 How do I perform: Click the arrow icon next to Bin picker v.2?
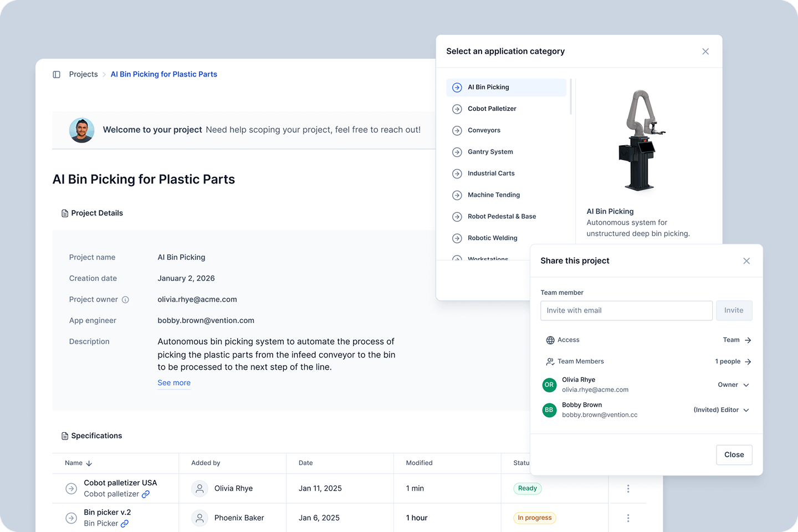coord(71,518)
